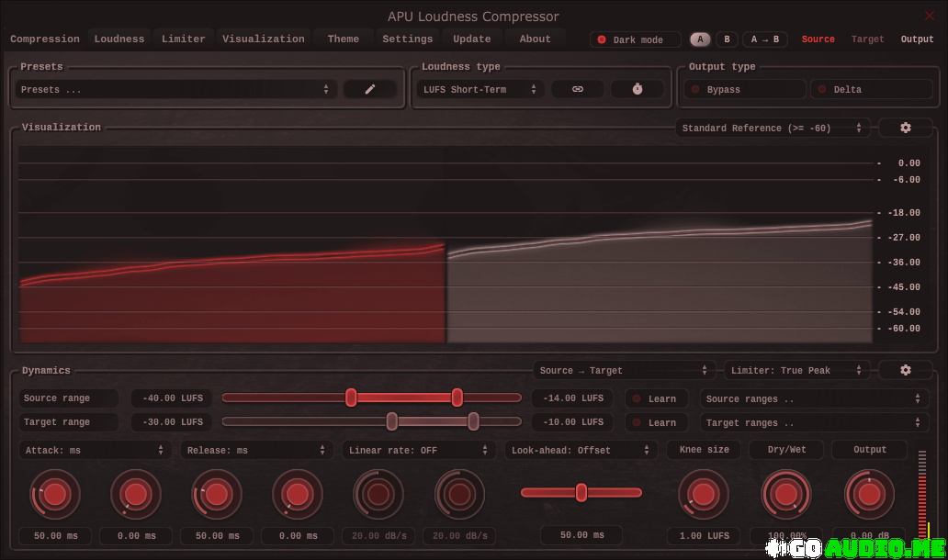This screenshot has width=948, height=560.
Task: Click the second Attack knob at 0.00 ms
Action: coord(135,495)
